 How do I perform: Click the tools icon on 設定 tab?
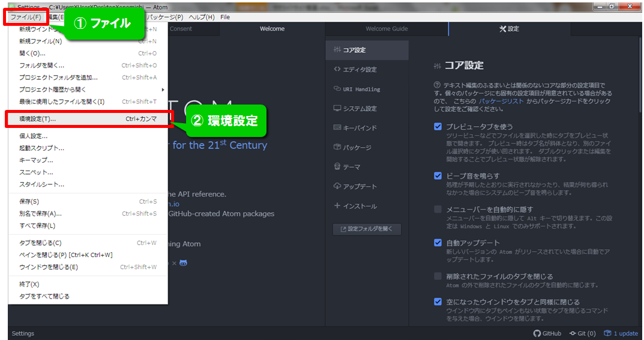pyautogui.click(x=502, y=29)
